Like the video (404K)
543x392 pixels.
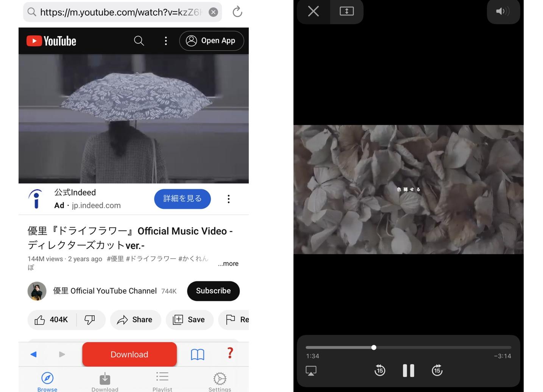point(51,320)
